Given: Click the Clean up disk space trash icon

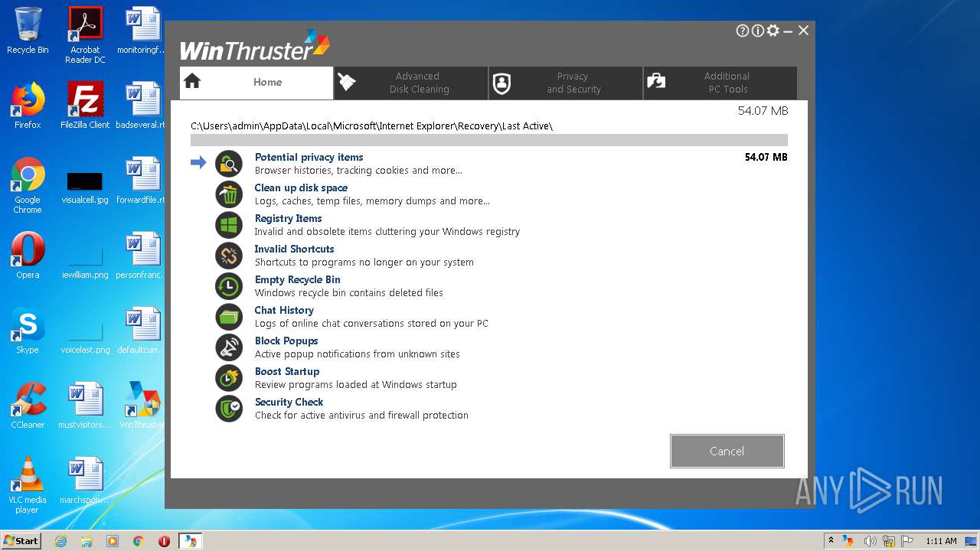Looking at the screenshot, I should 229,194.
